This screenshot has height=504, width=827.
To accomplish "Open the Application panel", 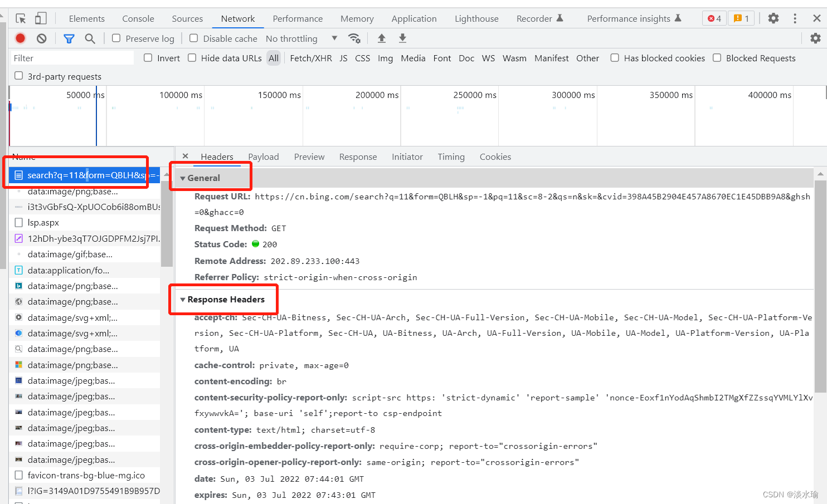I will point(414,18).
